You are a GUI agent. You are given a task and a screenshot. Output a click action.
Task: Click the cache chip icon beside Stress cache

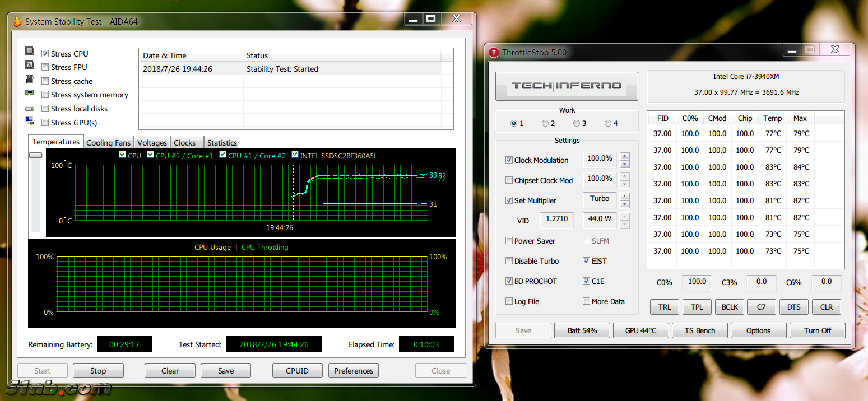pyautogui.click(x=30, y=79)
